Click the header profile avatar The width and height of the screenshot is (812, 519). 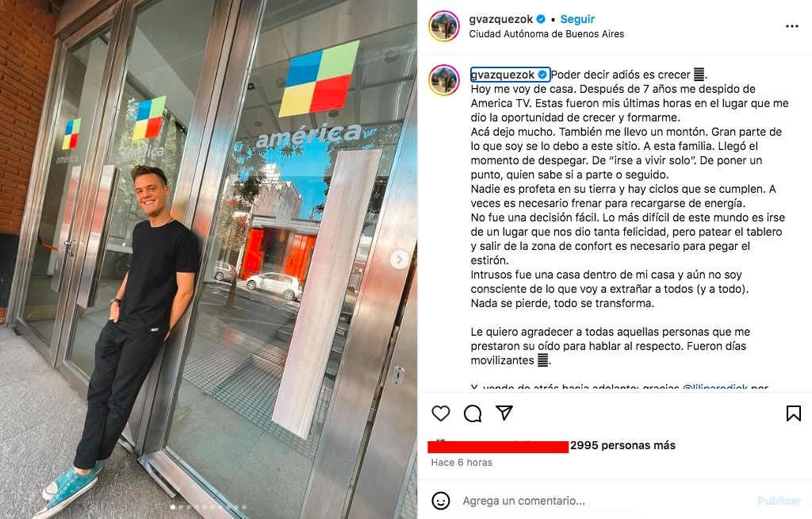click(444, 26)
